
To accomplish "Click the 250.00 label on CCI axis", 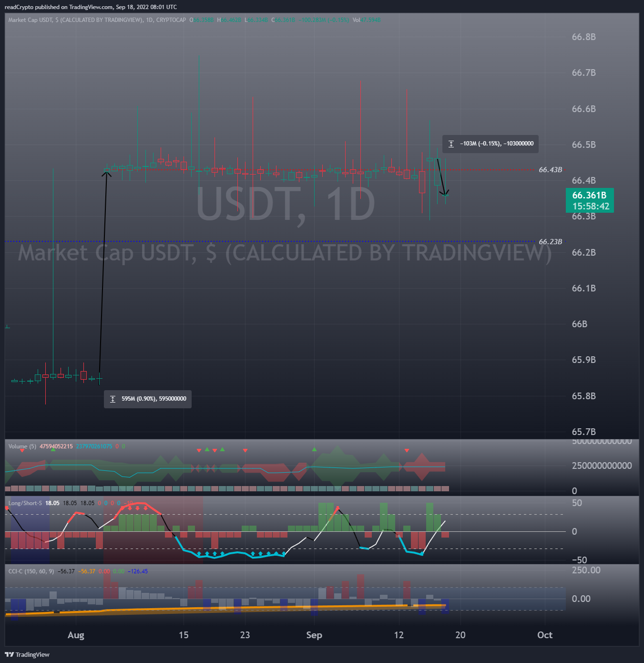I will tap(586, 570).
